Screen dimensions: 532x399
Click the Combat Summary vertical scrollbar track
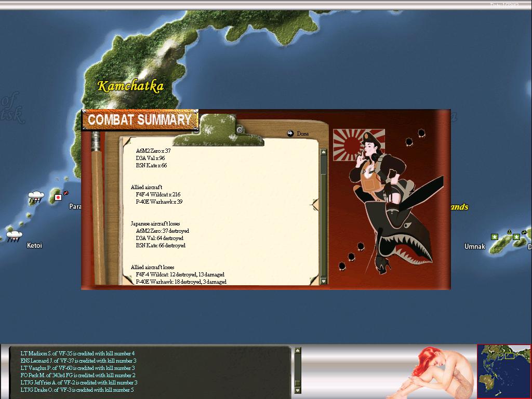coord(323,217)
